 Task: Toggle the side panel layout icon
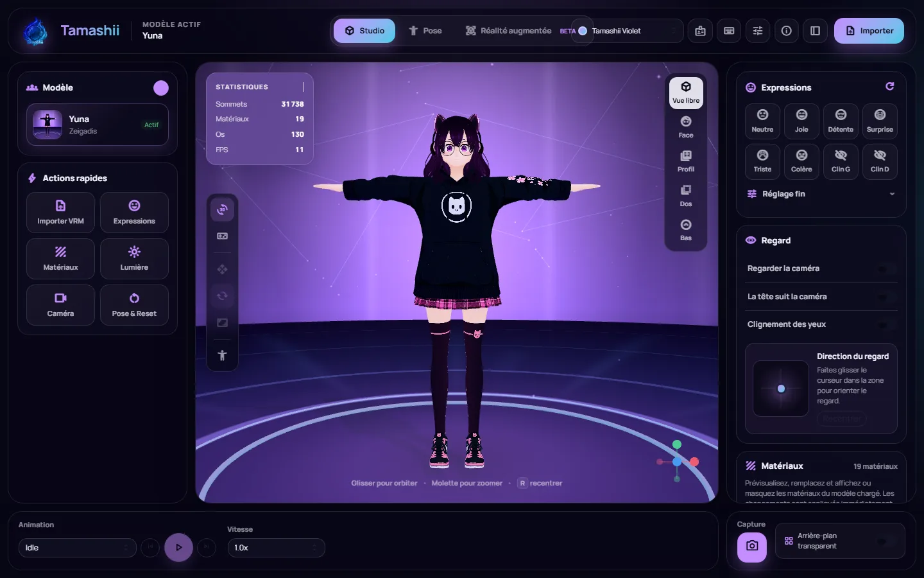(815, 31)
